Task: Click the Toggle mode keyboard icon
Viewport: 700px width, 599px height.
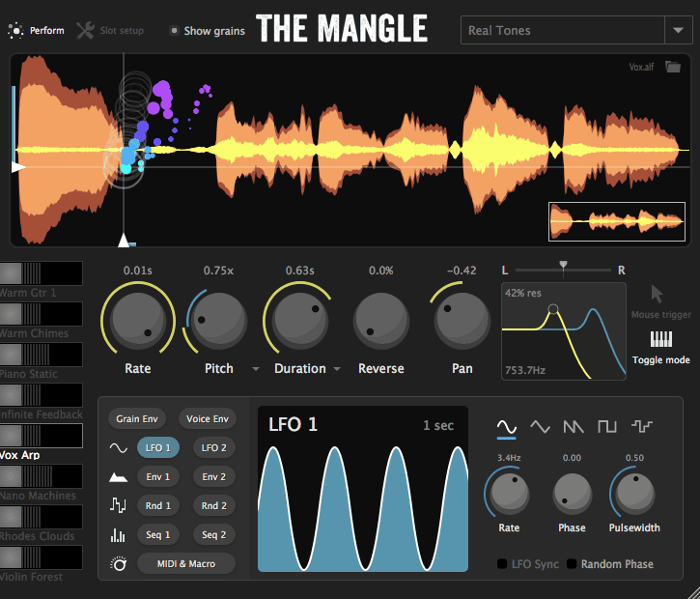Action: pyautogui.click(x=661, y=341)
